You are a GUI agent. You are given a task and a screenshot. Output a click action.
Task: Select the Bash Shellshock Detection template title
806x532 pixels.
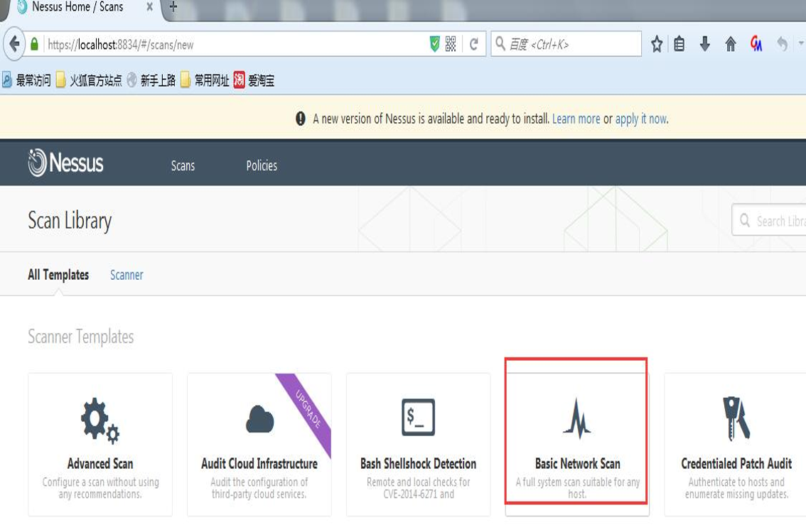[x=418, y=464]
